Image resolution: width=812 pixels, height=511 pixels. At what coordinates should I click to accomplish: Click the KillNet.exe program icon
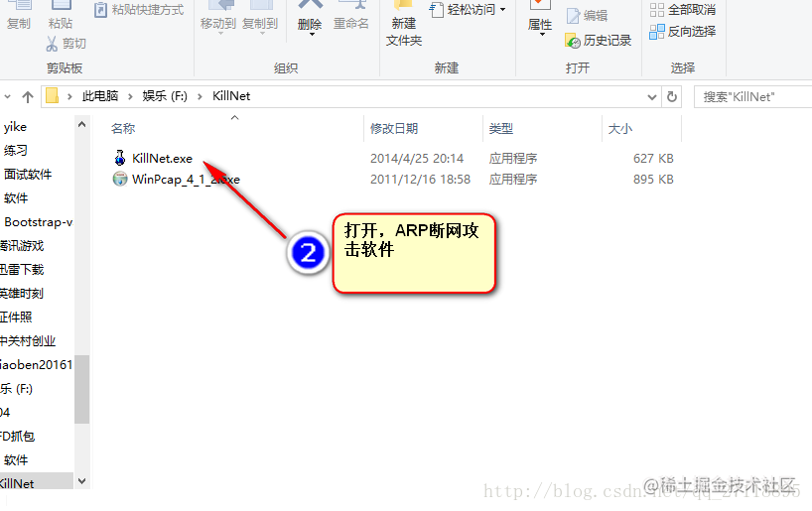coord(120,158)
